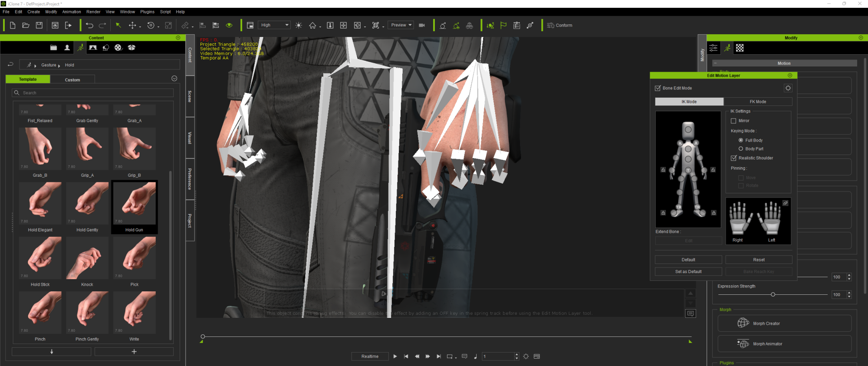Click the Conform toolbar button
This screenshot has height=366, width=868.
(559, 25)
